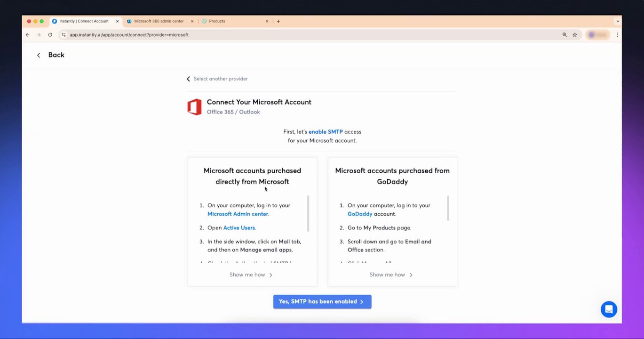644x339 pixels.
Task: Go to Select another provider
Action: click(221, 79)
